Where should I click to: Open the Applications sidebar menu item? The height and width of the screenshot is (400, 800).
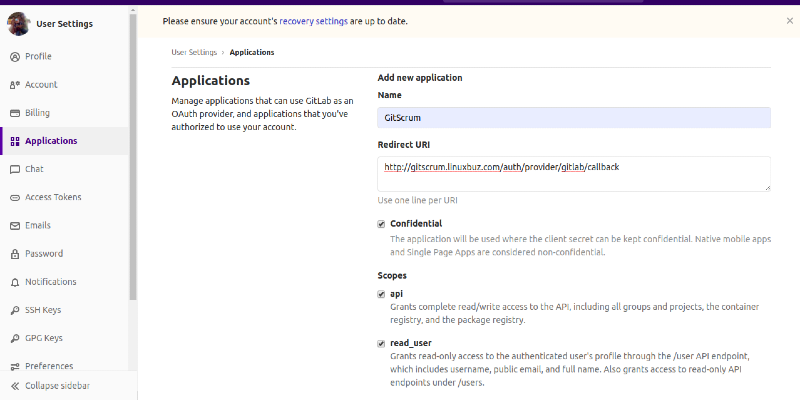pos(51,141)
